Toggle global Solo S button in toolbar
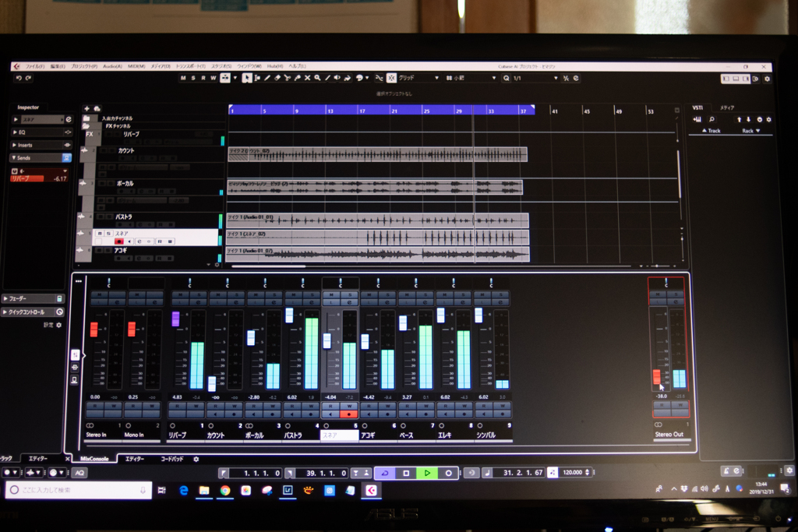The image size is (798, 532). coord(193,78)
